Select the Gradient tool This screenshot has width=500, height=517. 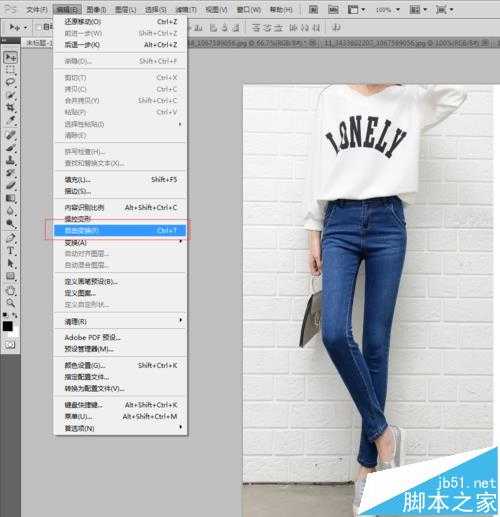[x=10, y=199]
